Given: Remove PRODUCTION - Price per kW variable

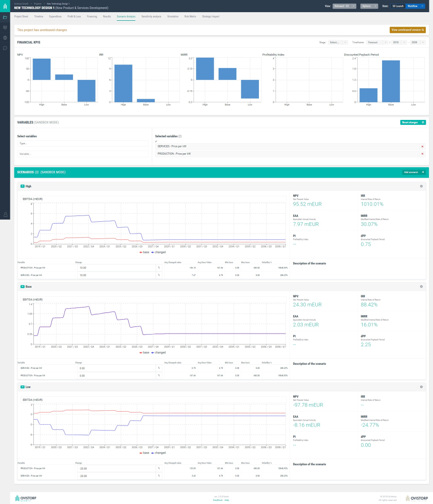Looking at the screenshot, I should [422, 154].
